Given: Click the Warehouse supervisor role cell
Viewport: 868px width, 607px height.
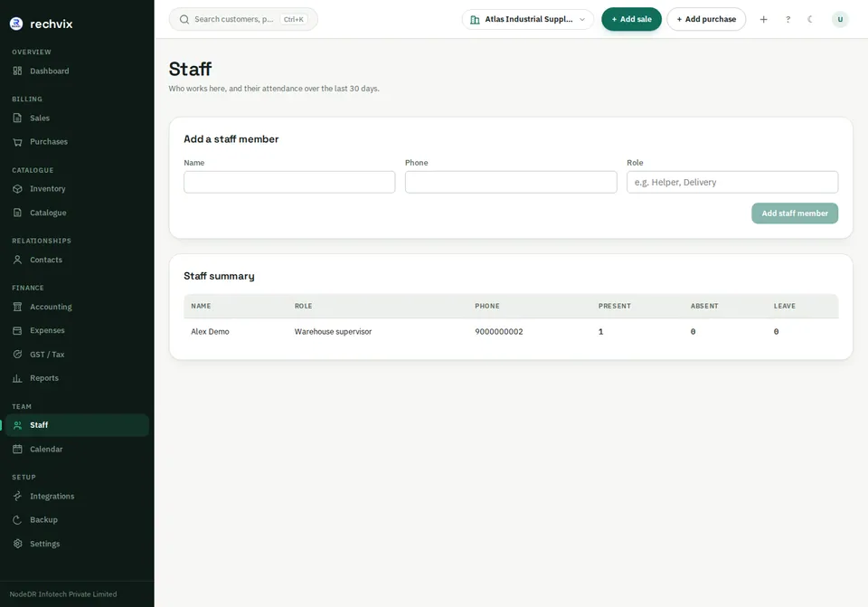Looking at the screenshot, I should tap(333, 332).
